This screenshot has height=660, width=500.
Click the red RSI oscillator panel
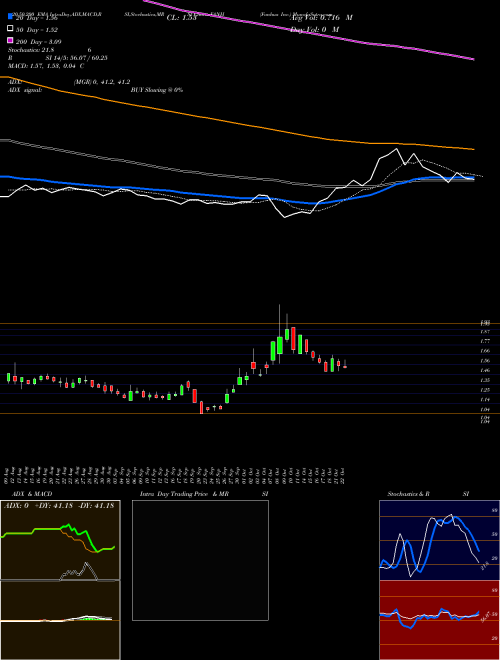tap(439, 620)
